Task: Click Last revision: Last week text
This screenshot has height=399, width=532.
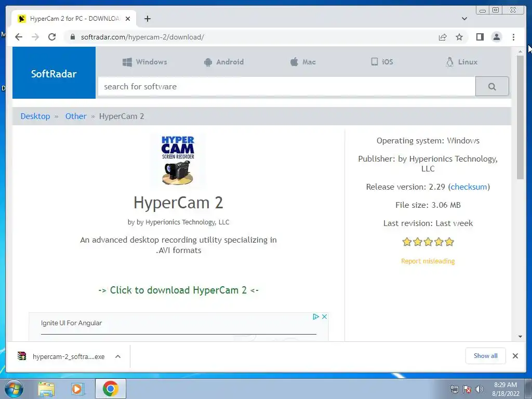Action: point(428,223)
